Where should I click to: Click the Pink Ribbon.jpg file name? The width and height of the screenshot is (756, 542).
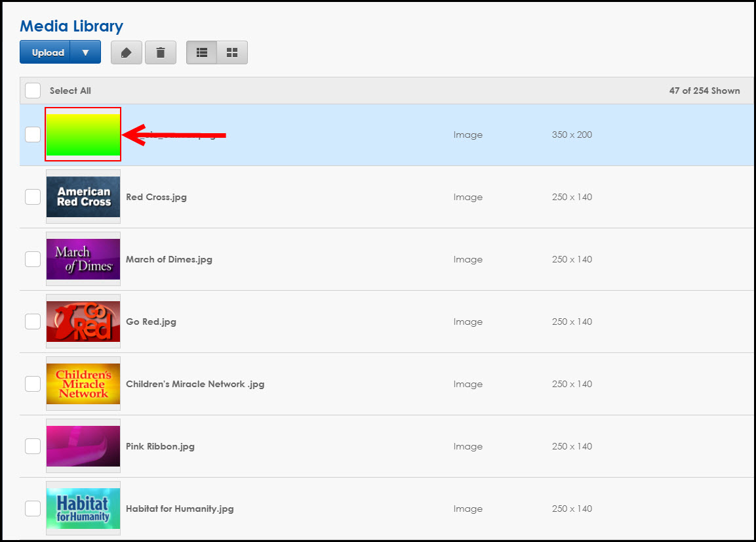tap(160, 446)
